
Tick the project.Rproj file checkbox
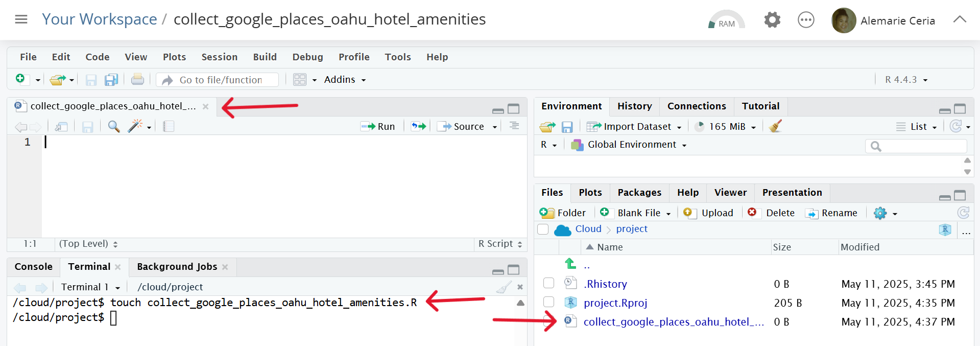pyautogui.click(x=548, y=302)
